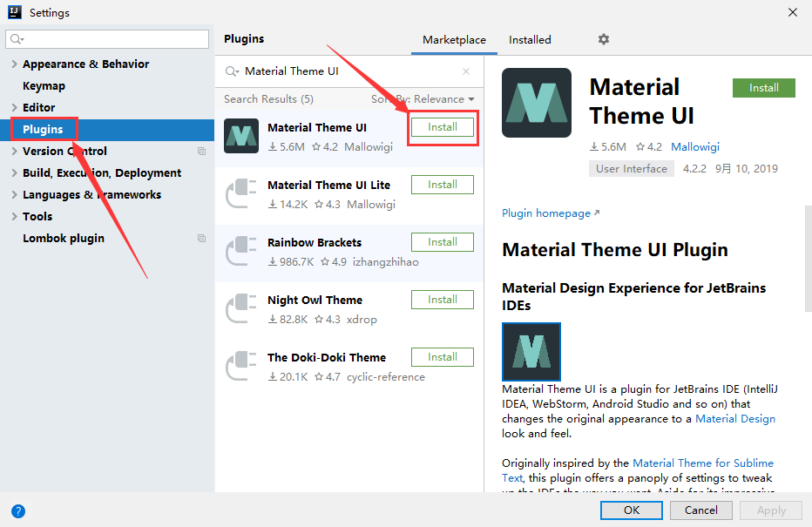The width and height of the screenshot is (812, 527).
Task: Switch to the Marketplace tab
Action: [454, 40]
